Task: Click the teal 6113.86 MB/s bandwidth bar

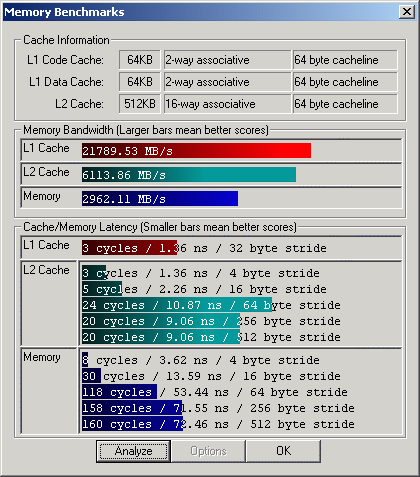Action: pyautogui.click(x=189, y=175)
